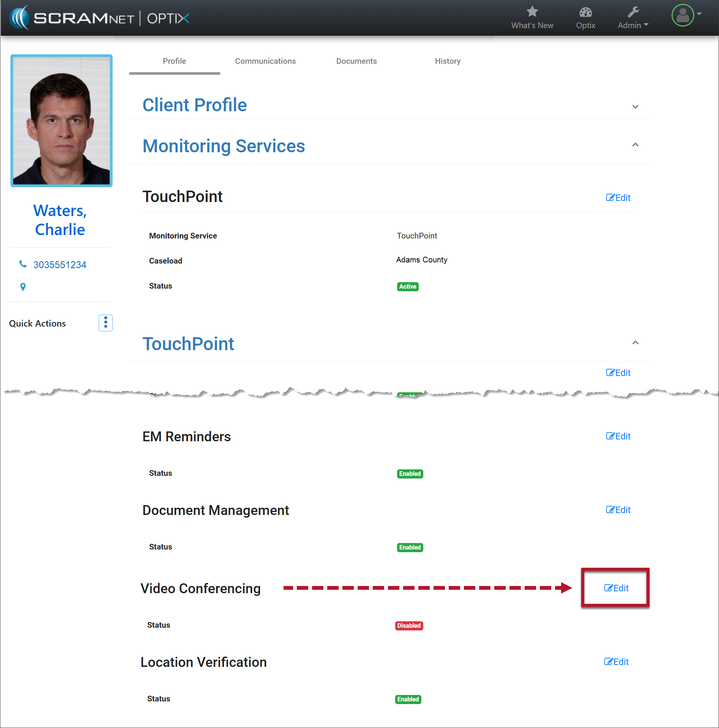Click the What's New star icon

(532, 12)
